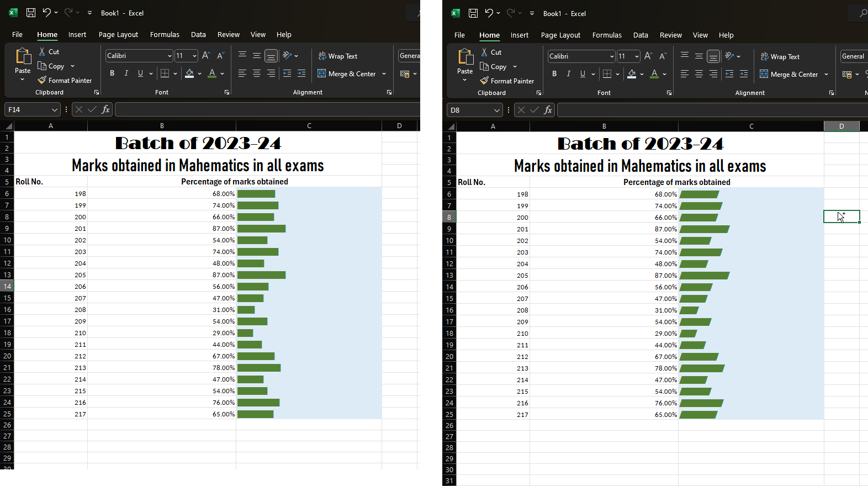Toggle Bold in right window
This screenshot has height=486, width=868.
click(554, 73)
